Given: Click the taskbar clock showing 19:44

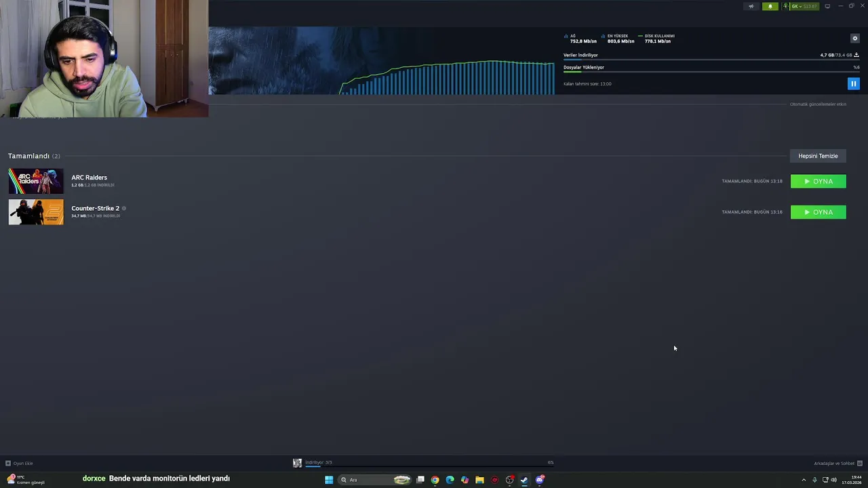Looking at the screenshot, I should point(852,480).
